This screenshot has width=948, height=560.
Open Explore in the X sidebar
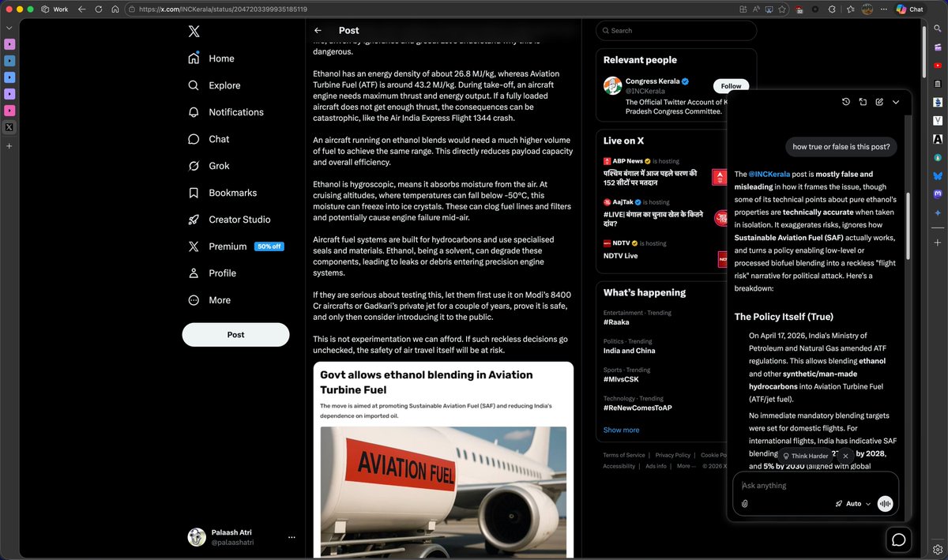(x=214, y=85)
